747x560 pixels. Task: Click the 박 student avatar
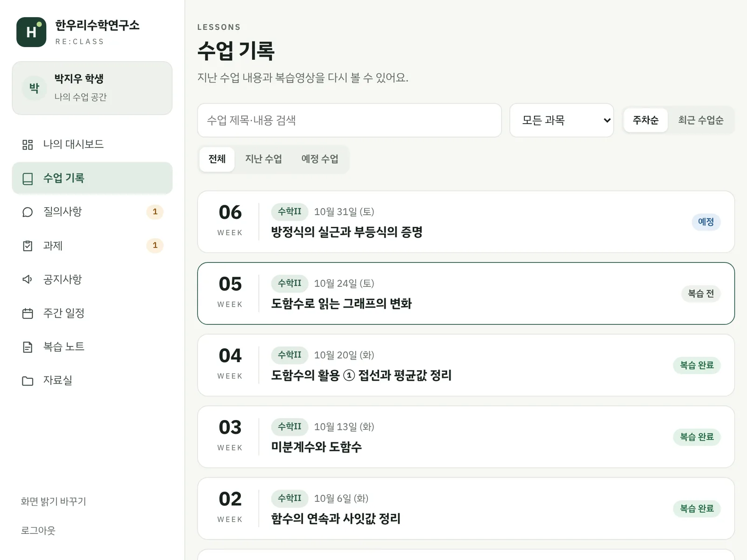click(x=34, y=88)
